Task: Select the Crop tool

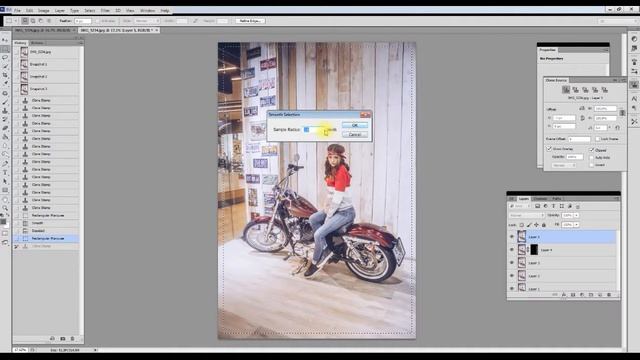Action: coord(5,75)
